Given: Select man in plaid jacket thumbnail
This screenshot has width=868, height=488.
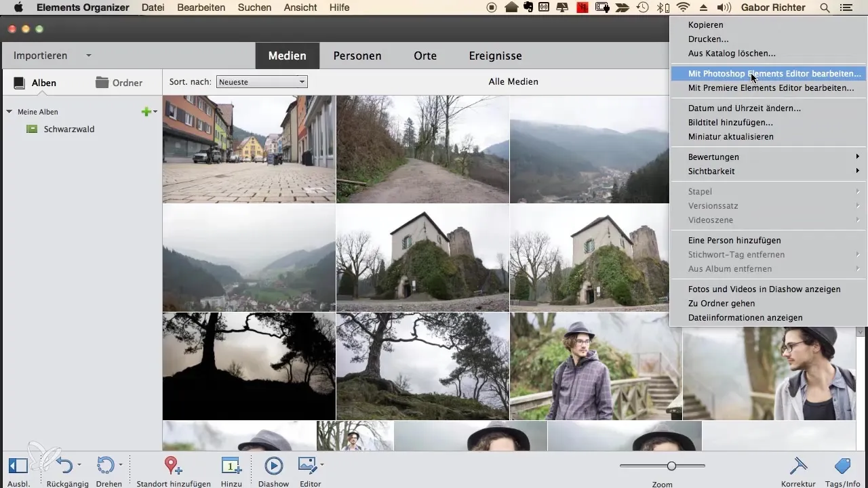Looking at the screenshot, I should (x=596, y=366).
